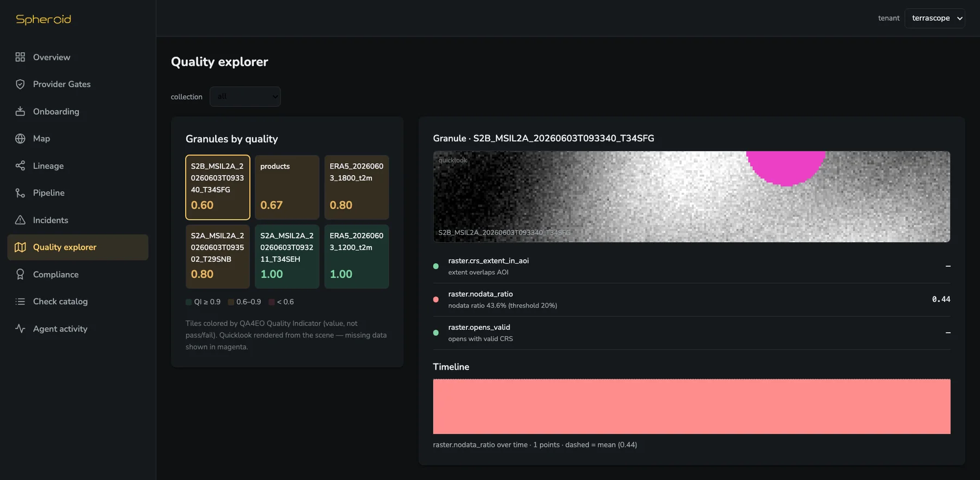
Task: Open the Incidents page
Action: (x=78, y=220)
